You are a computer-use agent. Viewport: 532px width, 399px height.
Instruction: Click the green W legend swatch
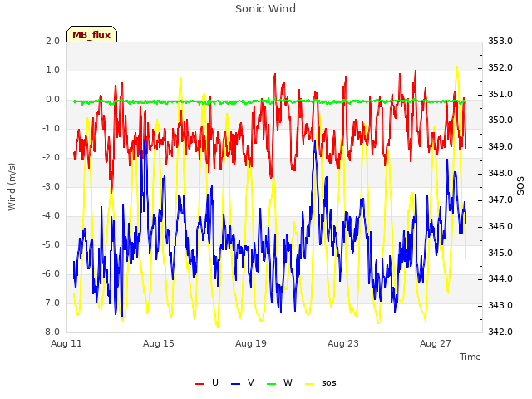[x=272, y=383]
